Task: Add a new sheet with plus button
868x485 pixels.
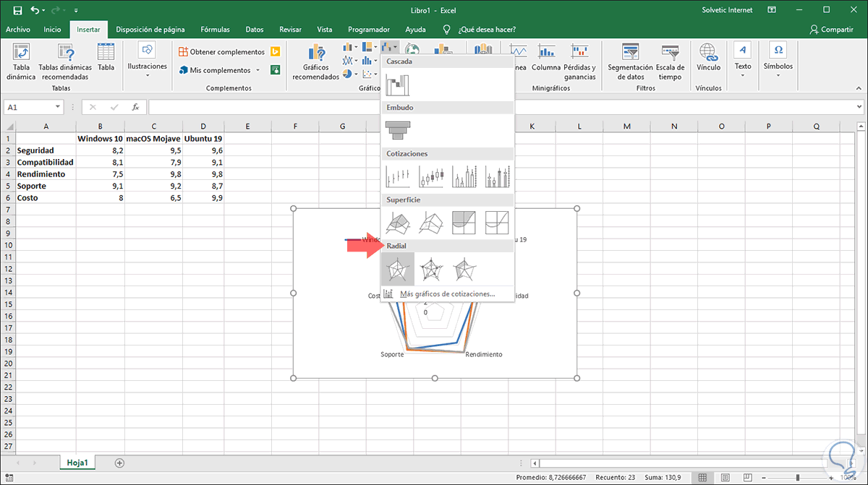Action: (x=119, y=463)
